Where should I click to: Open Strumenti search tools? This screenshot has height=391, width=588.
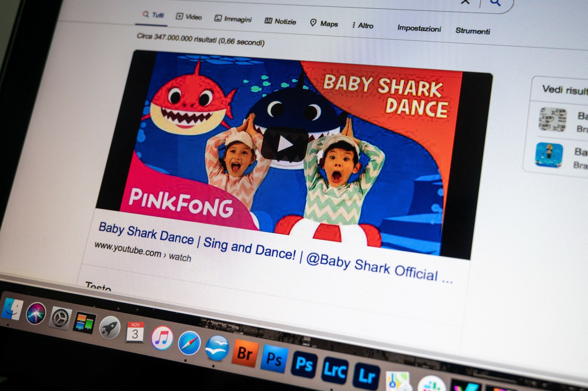click(472, 31)
